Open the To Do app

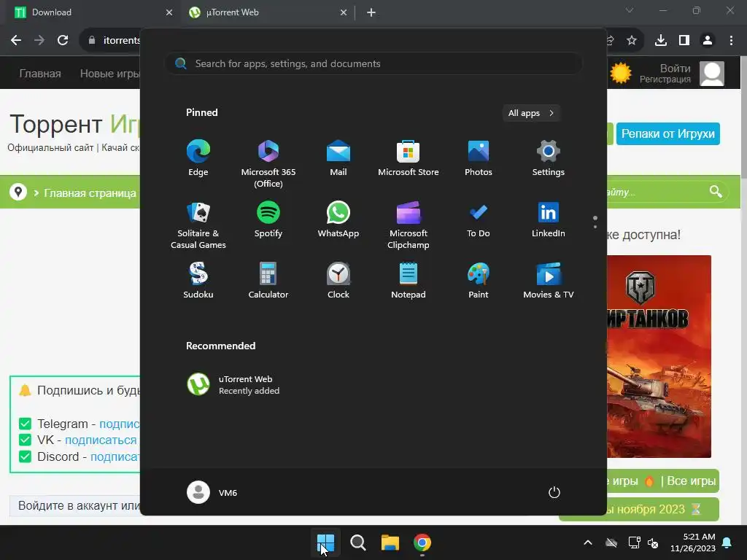[x=479, y=219]
